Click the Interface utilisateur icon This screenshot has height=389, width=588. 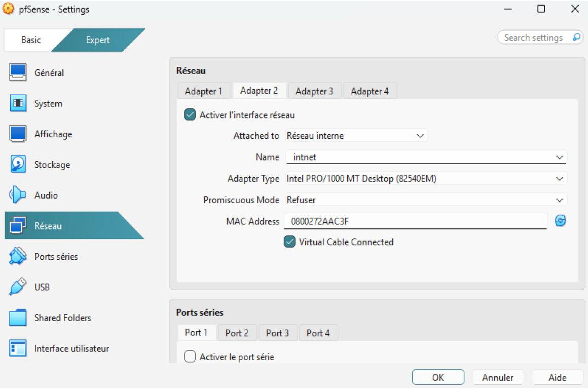click(x=18, y=348)
